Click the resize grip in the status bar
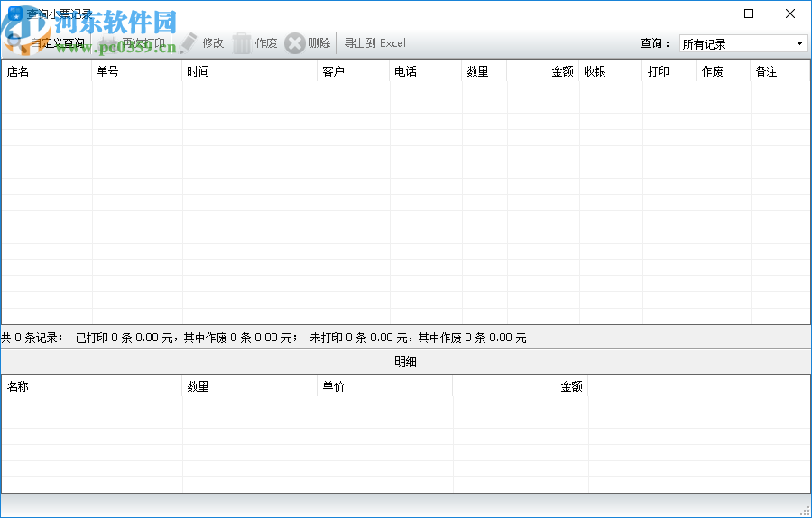The width and height of the screenshot is (812, 518). pyautogui.click(x=806, y=512)
